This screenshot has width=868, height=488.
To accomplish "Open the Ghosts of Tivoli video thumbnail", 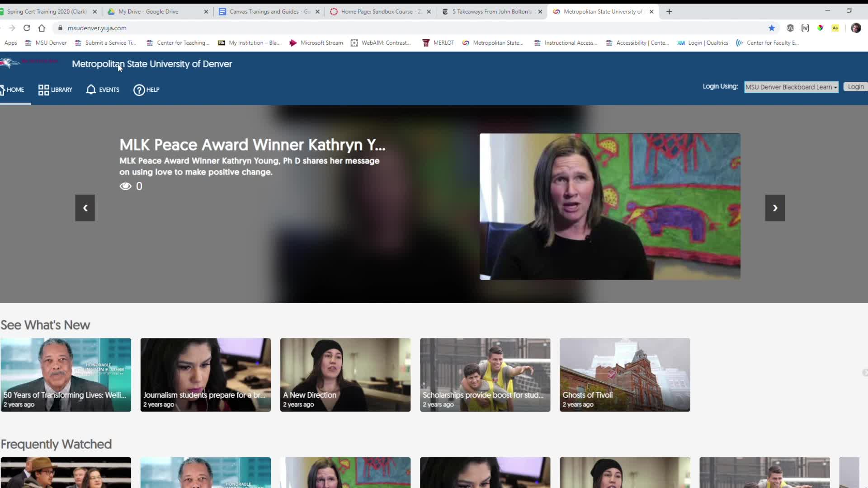I will point(624,374).
